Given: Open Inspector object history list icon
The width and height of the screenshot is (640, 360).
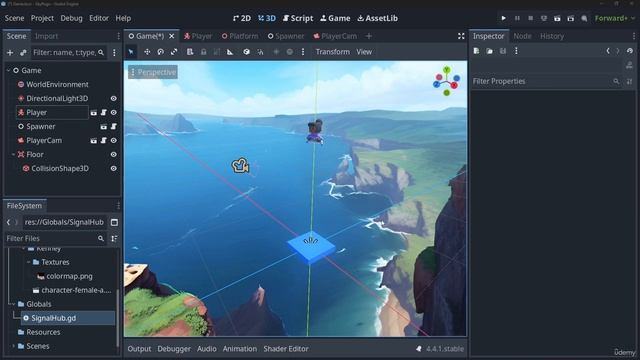Looking at the screenshot, I should click(x=630, y=51).
